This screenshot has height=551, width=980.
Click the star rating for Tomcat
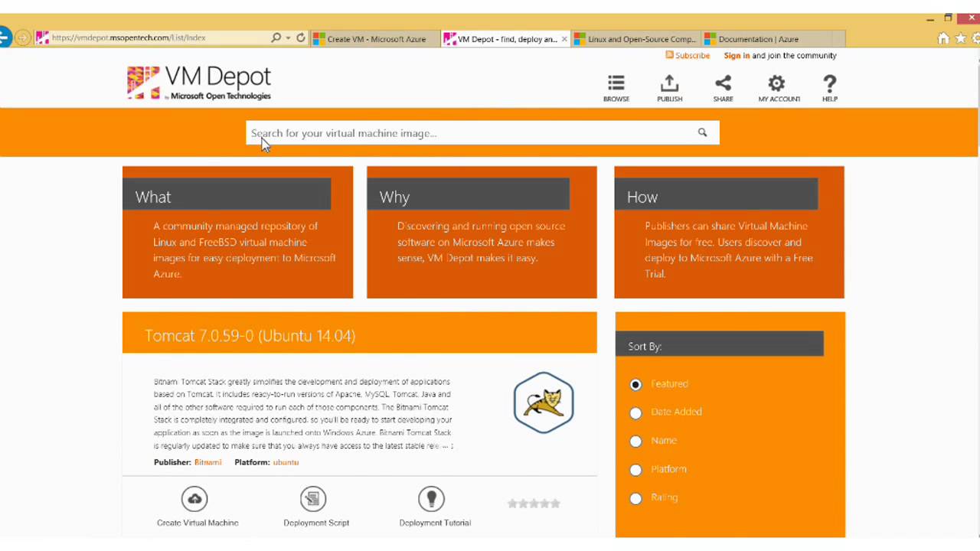point(534,504)
